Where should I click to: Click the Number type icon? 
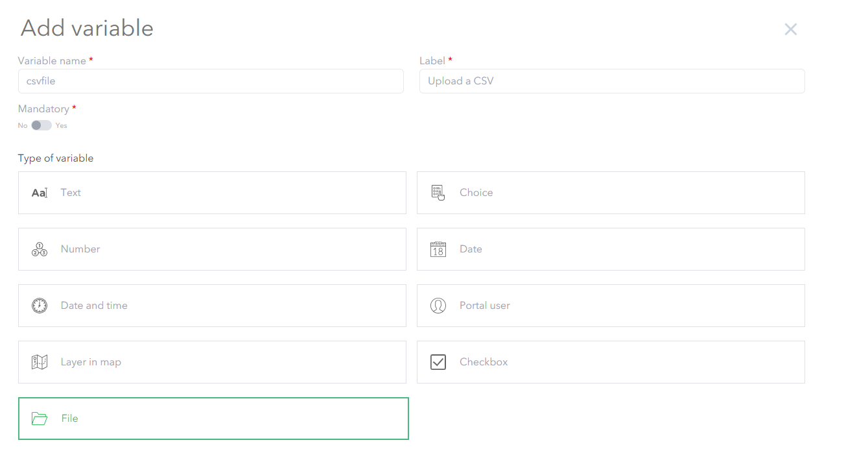tap(40, 249)
